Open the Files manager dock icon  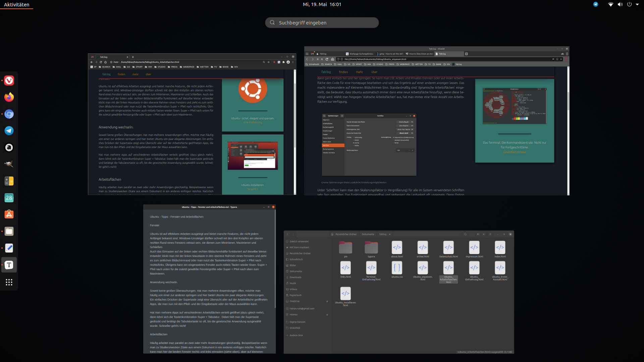pos(9,231)
